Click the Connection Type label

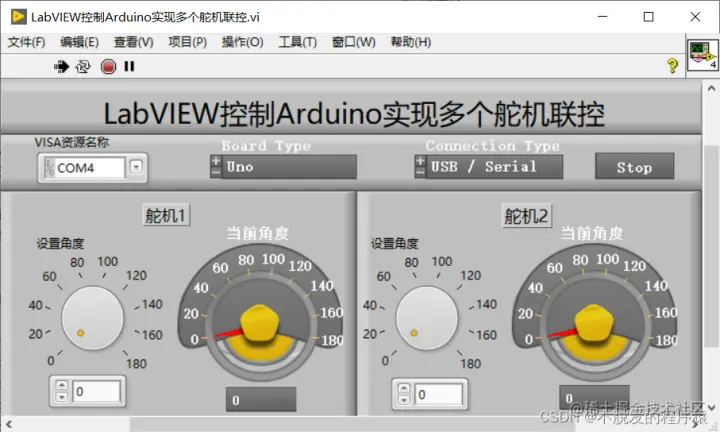pyautogui.click(x=493, y=146)
